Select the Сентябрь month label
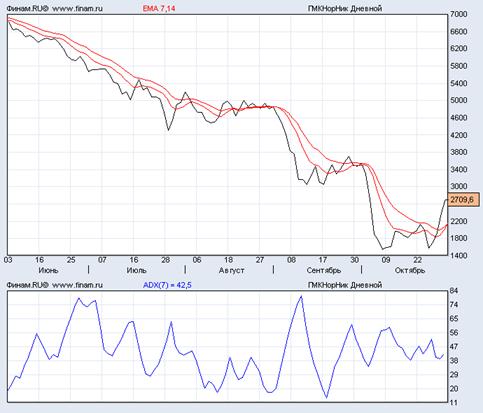 click(x=324, y=270)
